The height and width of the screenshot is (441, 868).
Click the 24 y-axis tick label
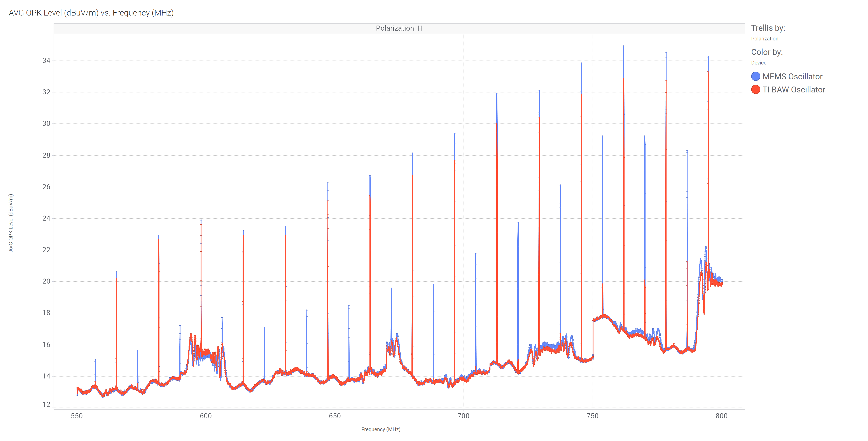click(x=46, y=218)
